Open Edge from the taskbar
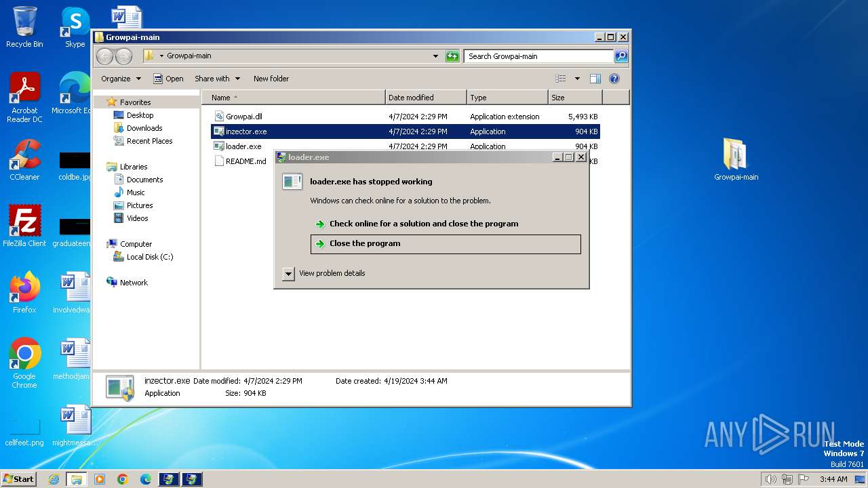 tap(146, 479)
